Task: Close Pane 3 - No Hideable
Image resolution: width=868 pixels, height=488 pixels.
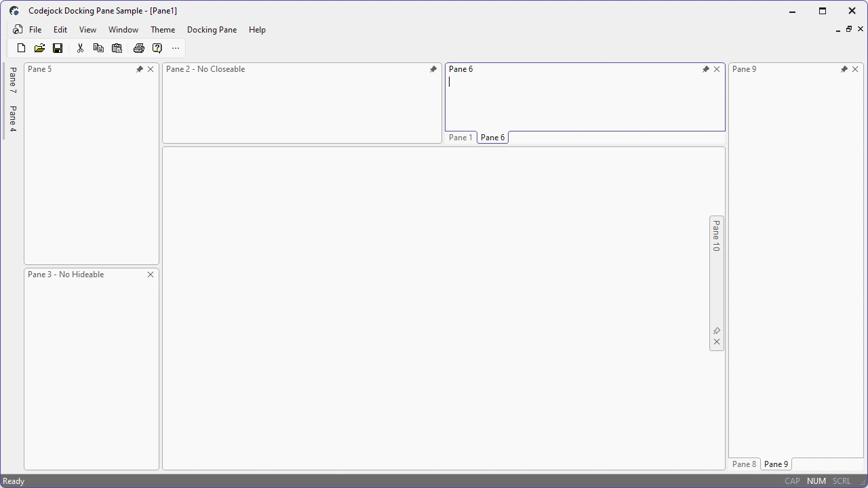Action: tap(151, 274)
